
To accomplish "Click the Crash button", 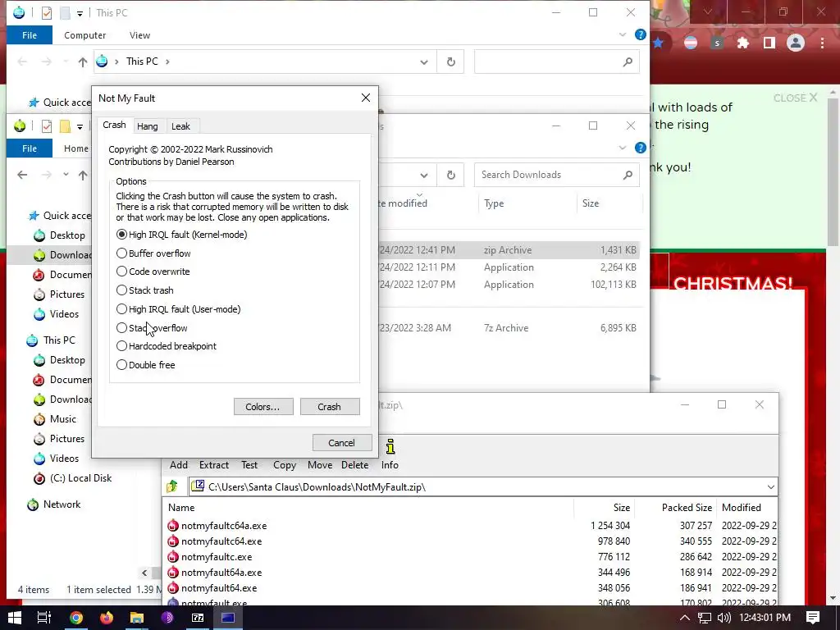I will pos(330,407).
